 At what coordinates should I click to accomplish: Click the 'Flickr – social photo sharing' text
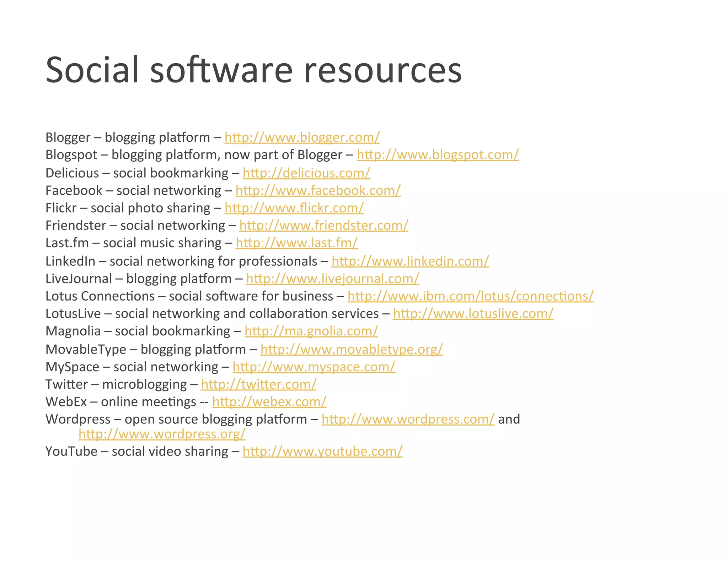[x=128, y=208]
